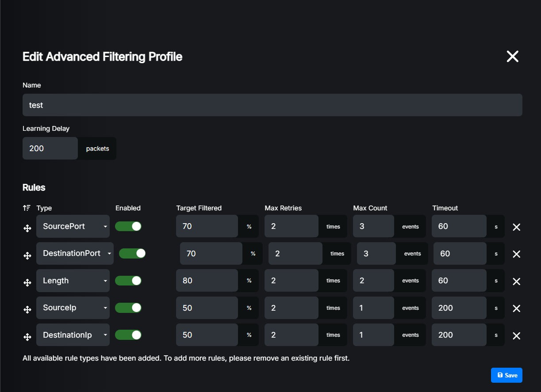Screen dimensions: 541x392
Task: Click the sort rules icon beside Type
Action: 27,208
